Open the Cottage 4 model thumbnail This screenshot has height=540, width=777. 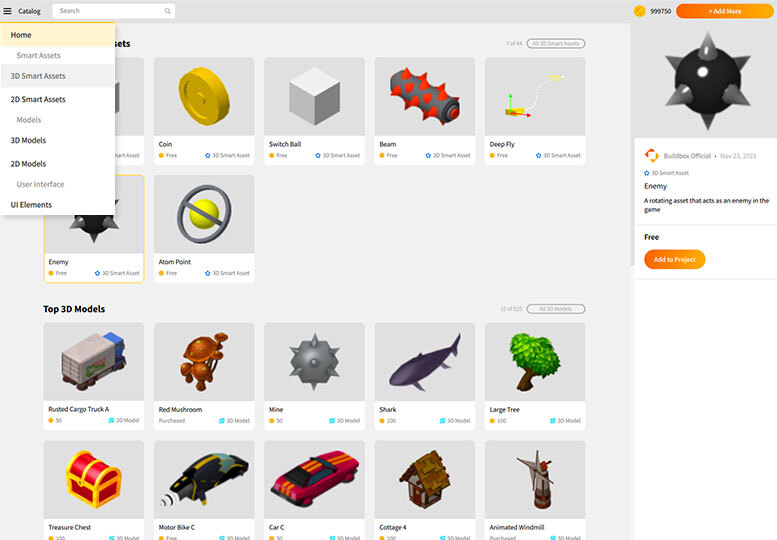click(425, 480)
